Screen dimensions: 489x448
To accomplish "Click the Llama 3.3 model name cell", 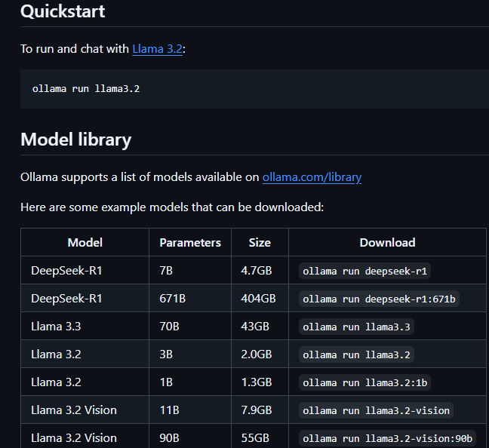I will [x=56, y=327].
